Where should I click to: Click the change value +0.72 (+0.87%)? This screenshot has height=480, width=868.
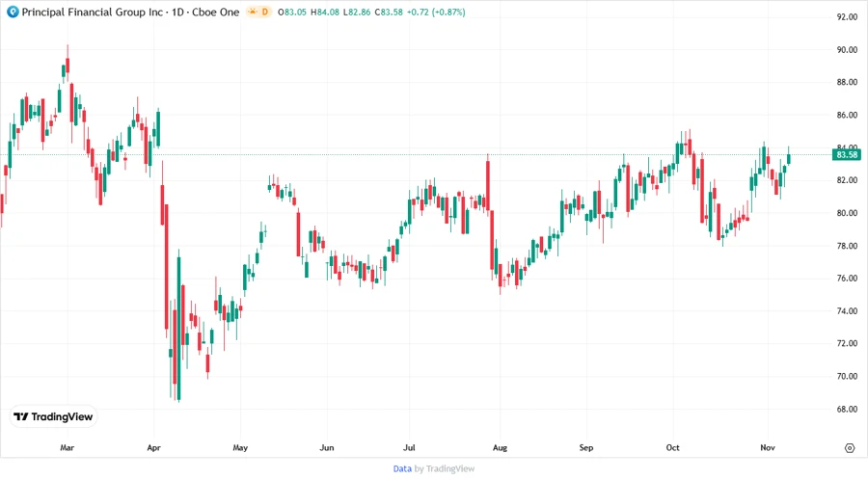tap(436, 12)
